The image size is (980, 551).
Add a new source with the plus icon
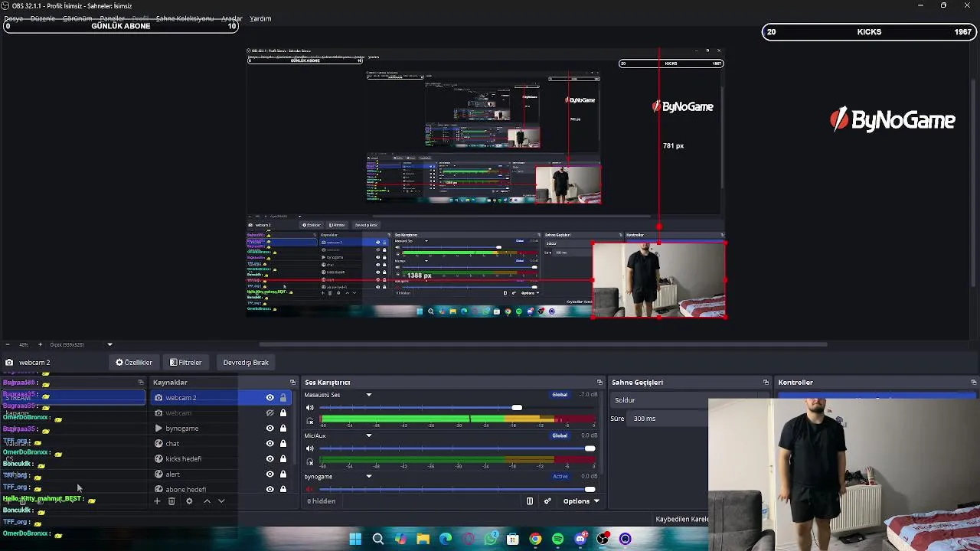pyautogui.click(x=157, y=501)
